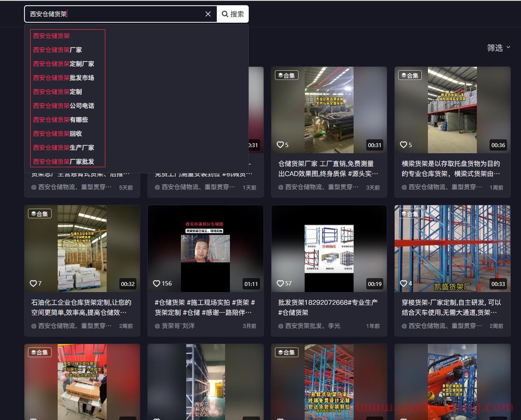This screenshot has width=521, height=420.
Task: Choose the 西安仓储货架厂家批发 suggestion
Action: tap(64, 162)
